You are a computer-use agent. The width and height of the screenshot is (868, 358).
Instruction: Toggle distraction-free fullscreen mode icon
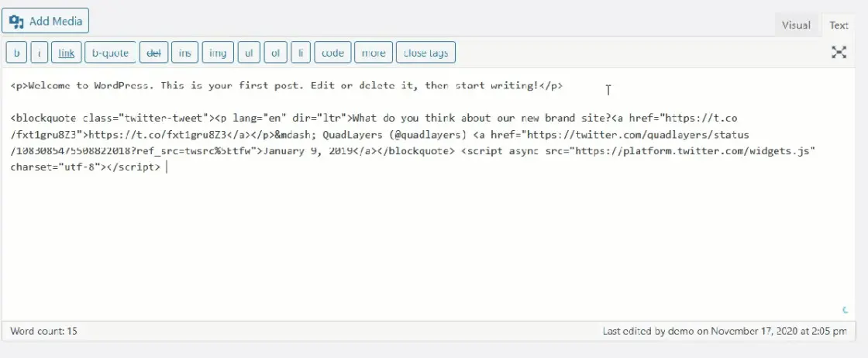[839, 52]
